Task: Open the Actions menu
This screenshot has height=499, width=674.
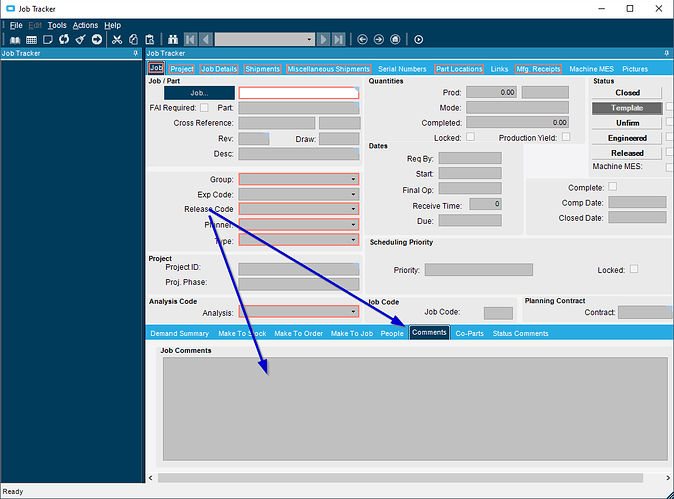Action: (85, 25)
